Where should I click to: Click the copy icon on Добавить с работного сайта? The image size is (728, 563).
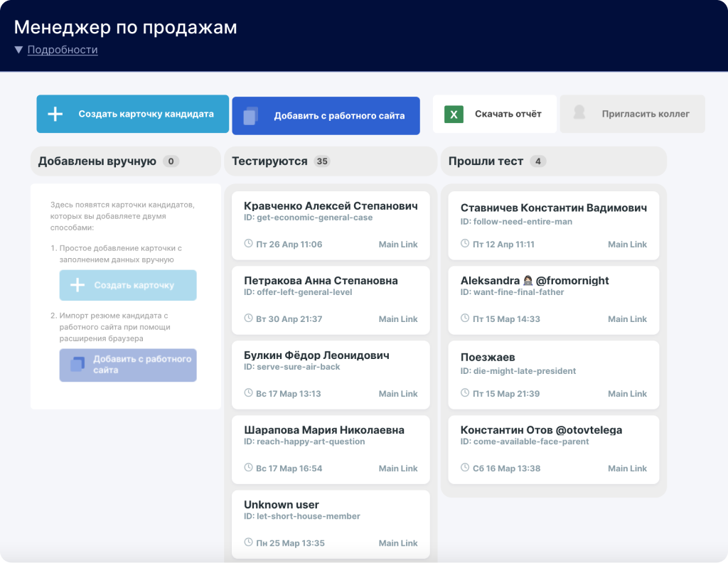(250, 116)
